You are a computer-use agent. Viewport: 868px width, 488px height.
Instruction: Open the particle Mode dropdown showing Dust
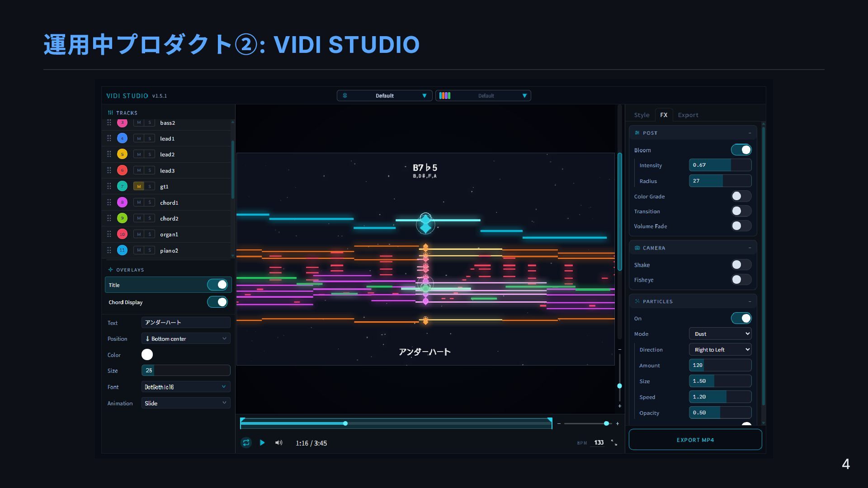(x=720, y=334)
